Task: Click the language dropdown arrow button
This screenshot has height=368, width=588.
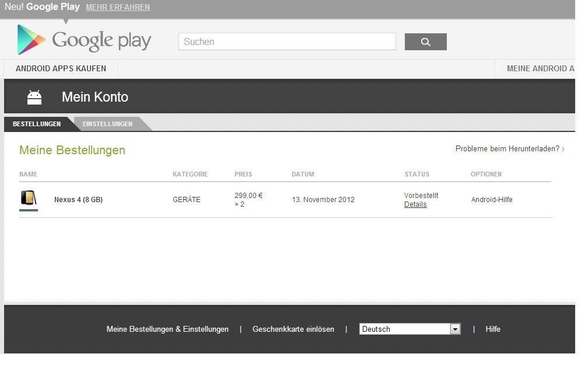Action: pos(455,329)
